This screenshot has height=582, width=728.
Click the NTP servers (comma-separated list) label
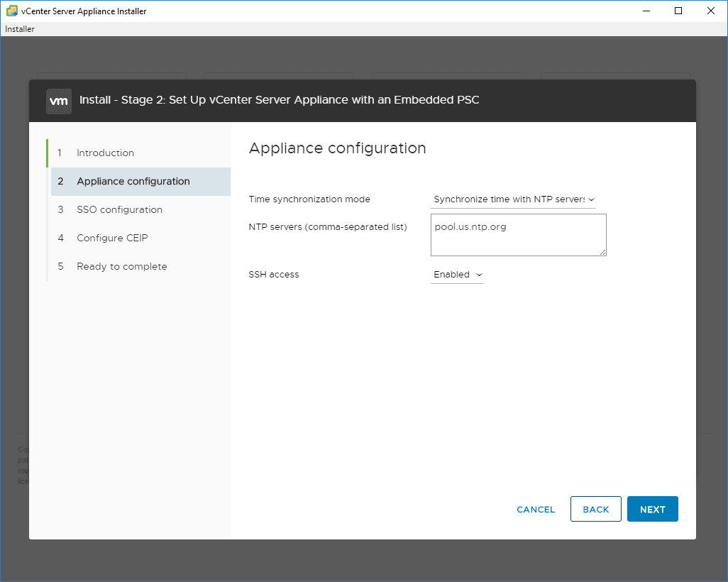tap(327, 227)
